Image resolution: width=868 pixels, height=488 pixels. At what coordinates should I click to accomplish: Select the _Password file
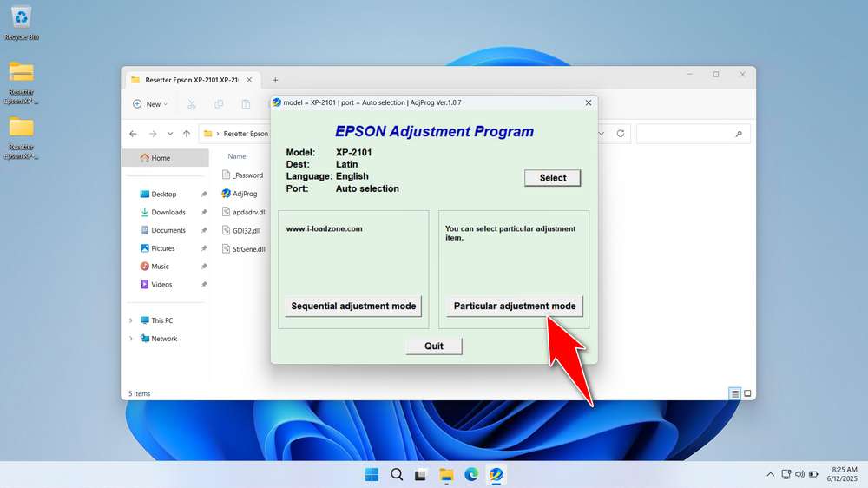tap(244, 175)
